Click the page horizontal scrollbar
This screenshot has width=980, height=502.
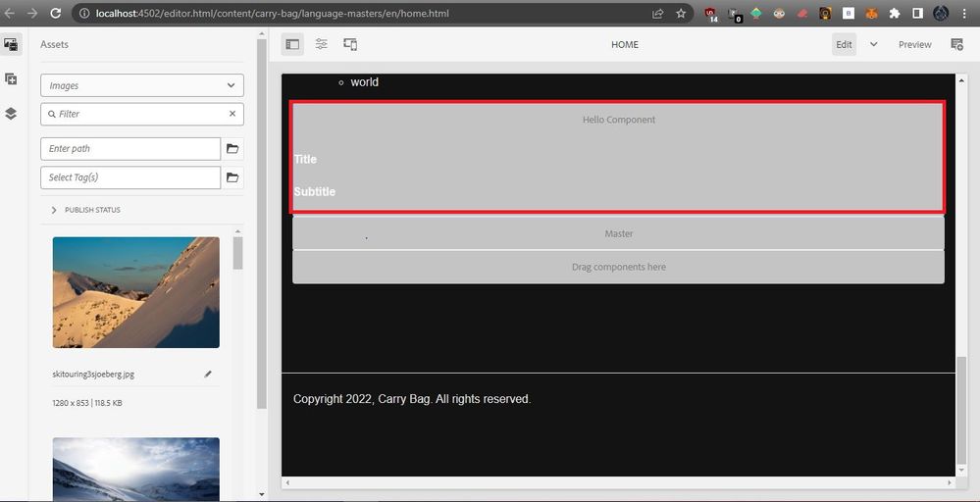point(618,482)
